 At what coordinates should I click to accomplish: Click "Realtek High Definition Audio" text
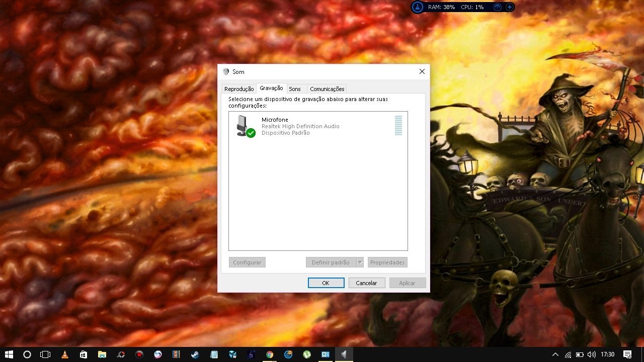pos(300,126)
